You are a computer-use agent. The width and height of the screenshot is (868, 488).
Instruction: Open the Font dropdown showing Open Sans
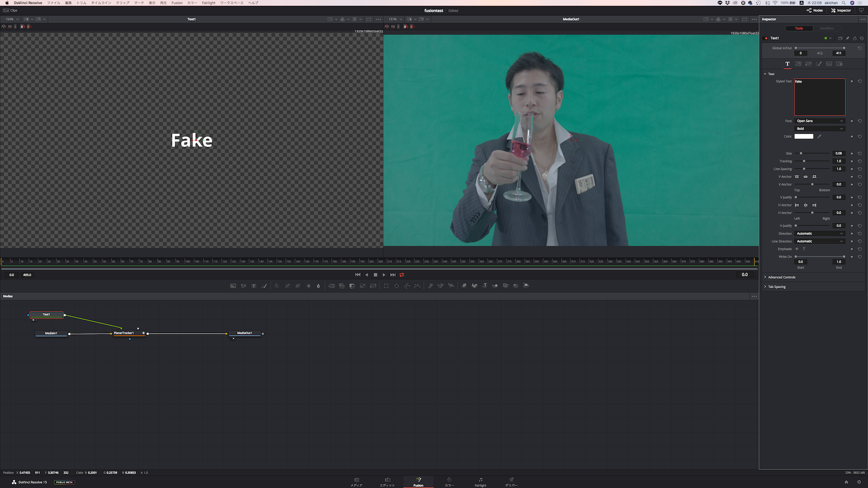[819, 121]
